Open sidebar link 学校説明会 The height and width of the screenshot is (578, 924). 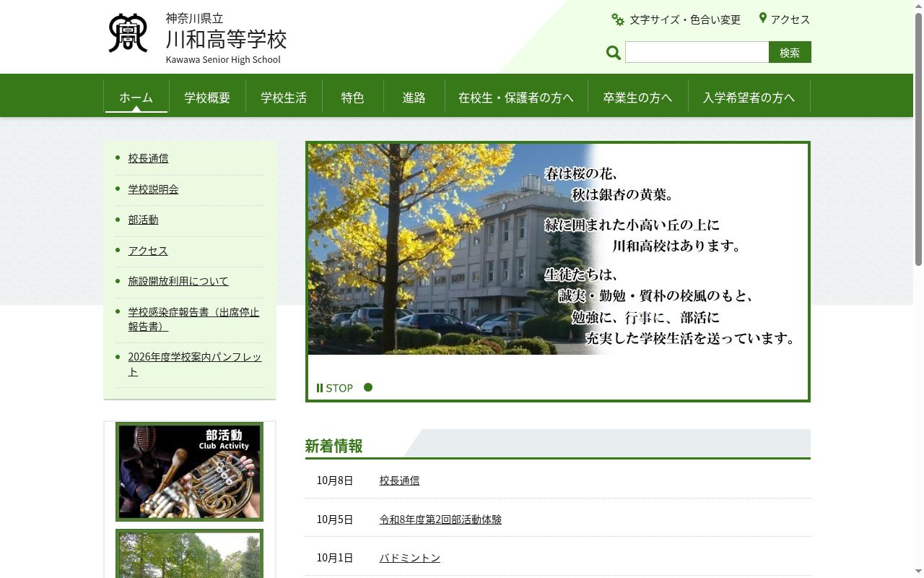153,189
